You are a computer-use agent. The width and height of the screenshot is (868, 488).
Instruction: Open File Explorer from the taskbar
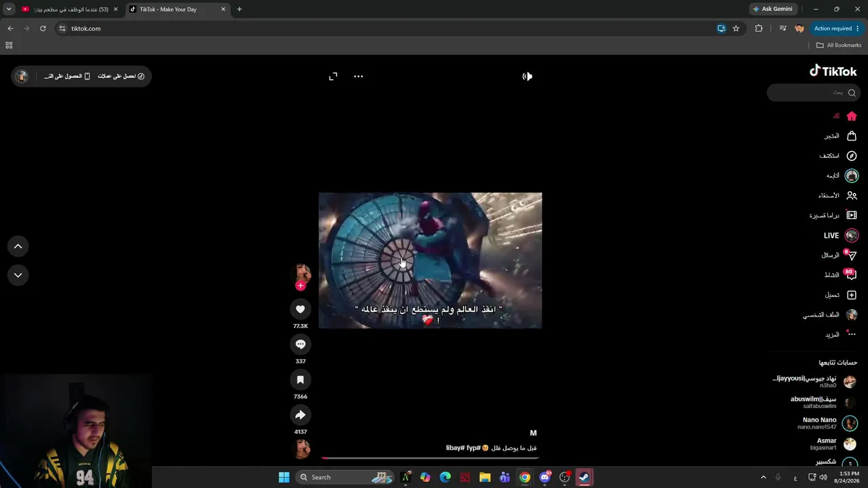[x=485, y=477]
